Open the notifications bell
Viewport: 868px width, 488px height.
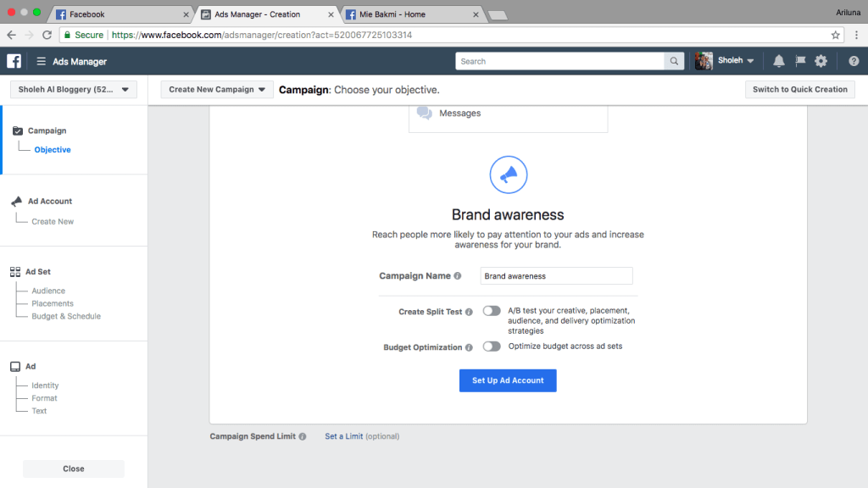pos(778,61)
